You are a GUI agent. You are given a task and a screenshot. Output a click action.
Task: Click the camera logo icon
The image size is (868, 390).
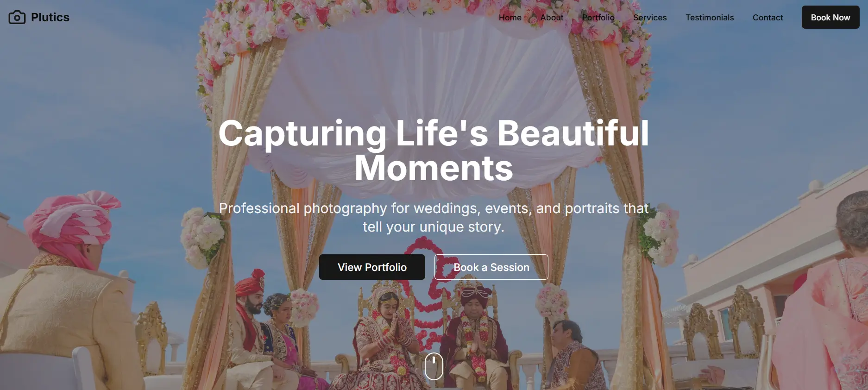(x=17, y=18)
